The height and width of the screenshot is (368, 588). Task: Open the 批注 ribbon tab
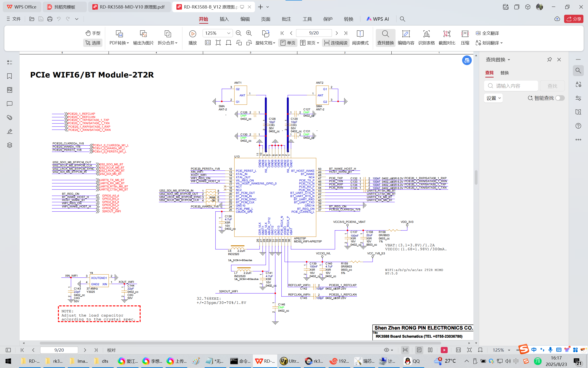click(x=286, y=19)
